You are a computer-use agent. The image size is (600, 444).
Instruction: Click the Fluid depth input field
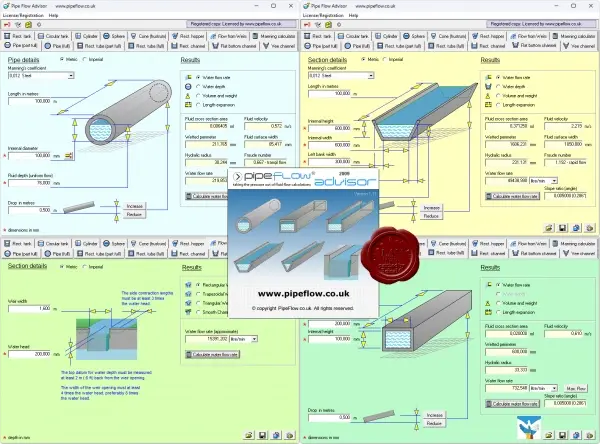(29, 183)
